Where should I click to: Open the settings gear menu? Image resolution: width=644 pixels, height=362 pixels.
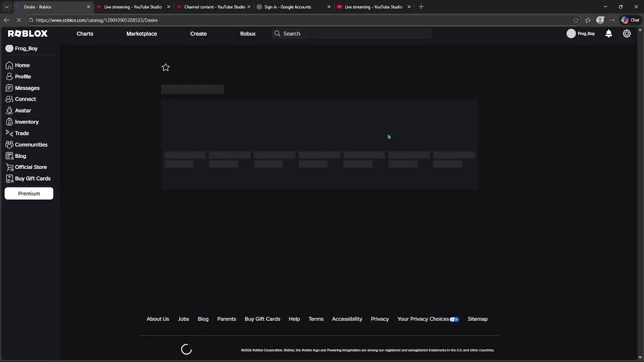pos(627,34)
